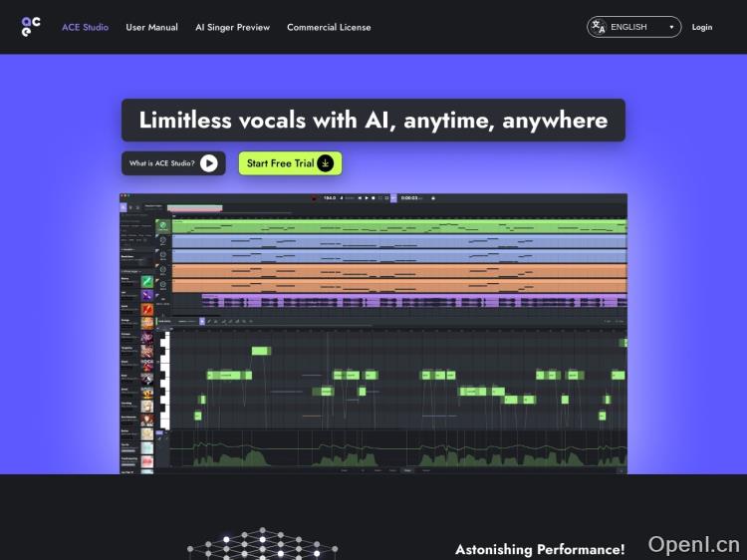Click the red record button in the transport
The width and height of the screenshot is (747, 560).
pyautogui.click(x=313, y=198)
